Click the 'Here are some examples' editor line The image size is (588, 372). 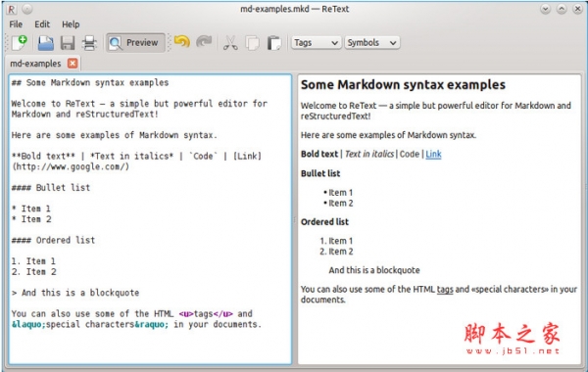tap(115, 135)
